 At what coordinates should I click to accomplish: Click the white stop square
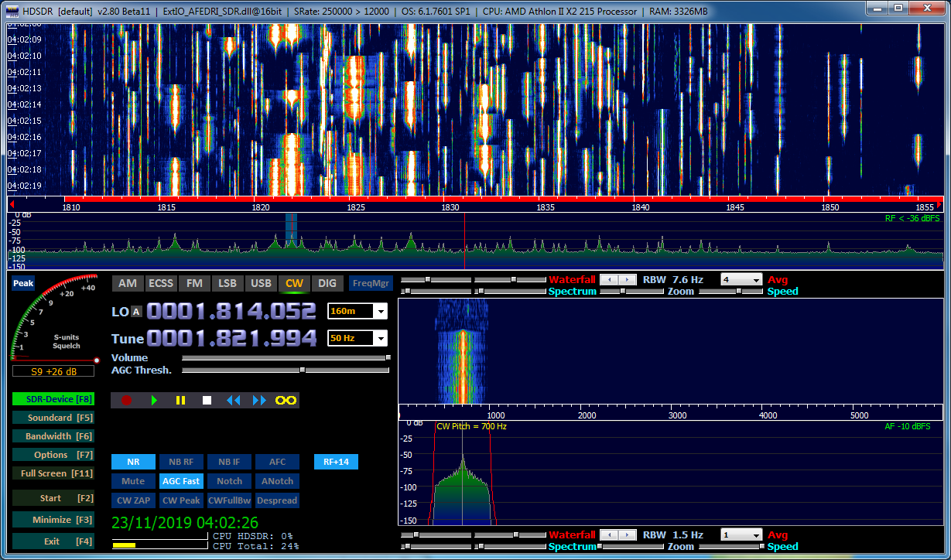pyautogui.click(x=207, y=401)
